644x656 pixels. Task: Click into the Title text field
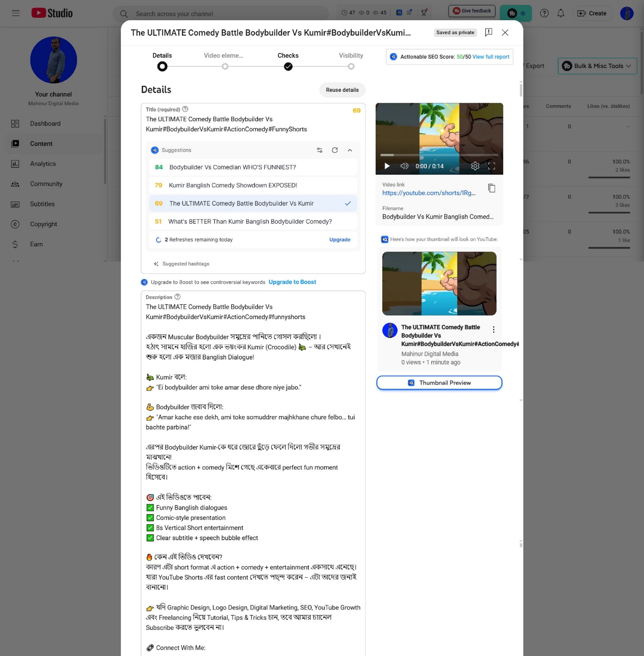(x=253, y=124)
